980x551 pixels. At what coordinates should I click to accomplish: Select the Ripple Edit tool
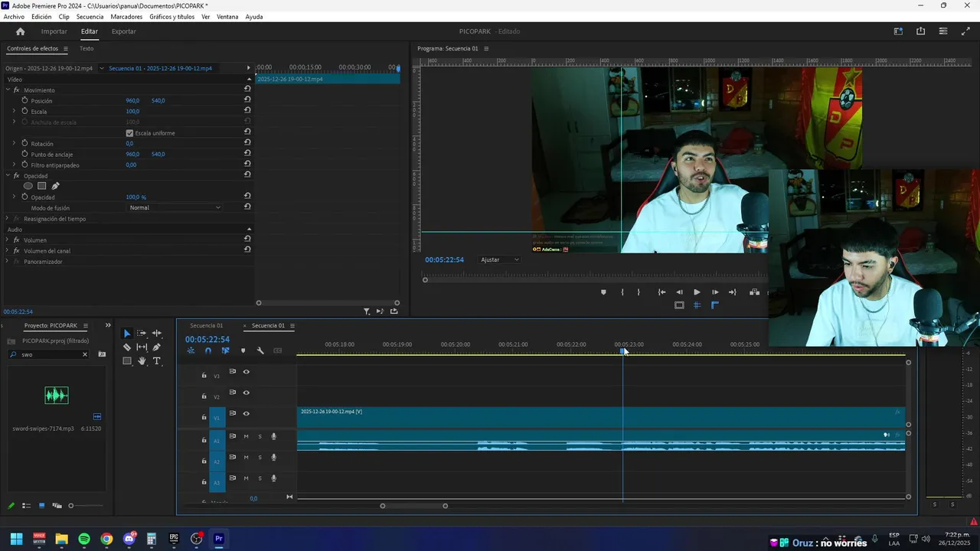(x=156, y=334)
